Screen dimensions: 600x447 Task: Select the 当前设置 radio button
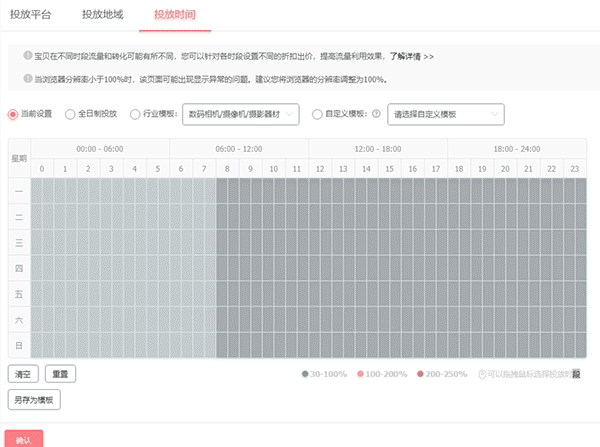tap(13, 115)
